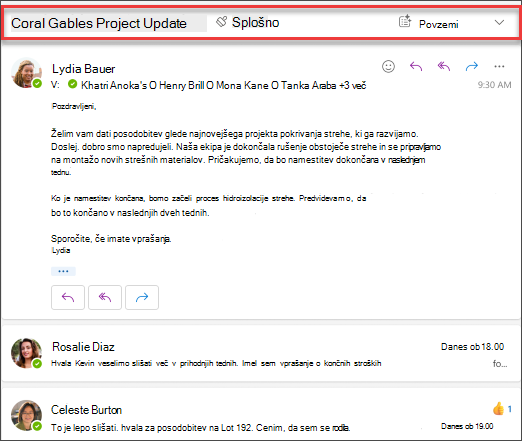Click the Reply All button below the message

pos(105,297)
